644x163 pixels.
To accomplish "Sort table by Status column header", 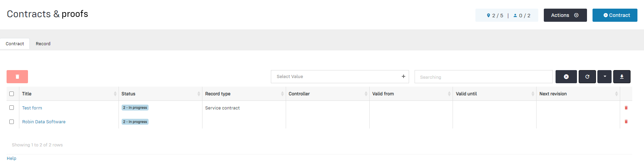I will (x=129, y=94).
